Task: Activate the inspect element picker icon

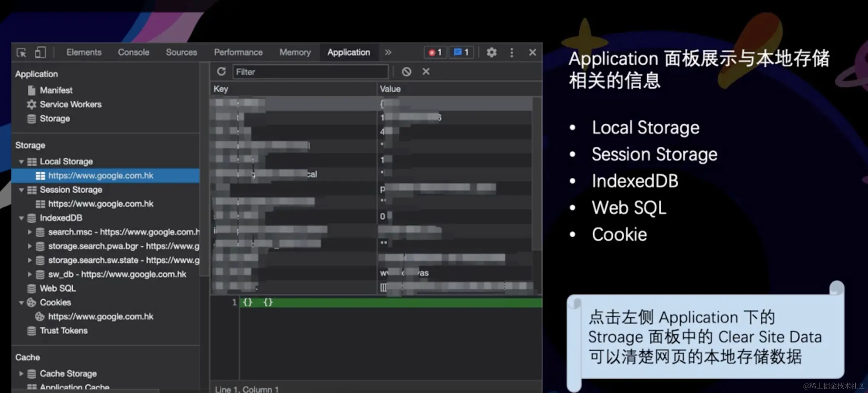Action: pyautogui.click(x=22, y=52)
